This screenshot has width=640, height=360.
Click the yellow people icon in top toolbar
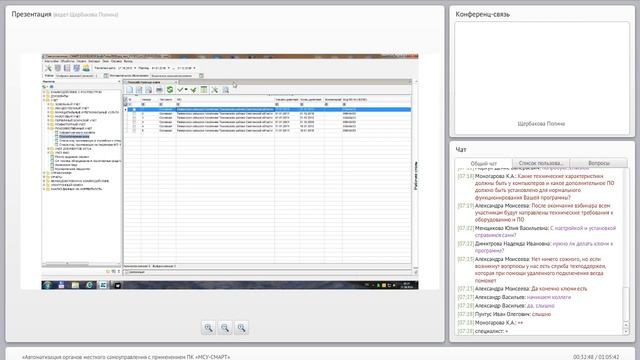click(86, 68)
